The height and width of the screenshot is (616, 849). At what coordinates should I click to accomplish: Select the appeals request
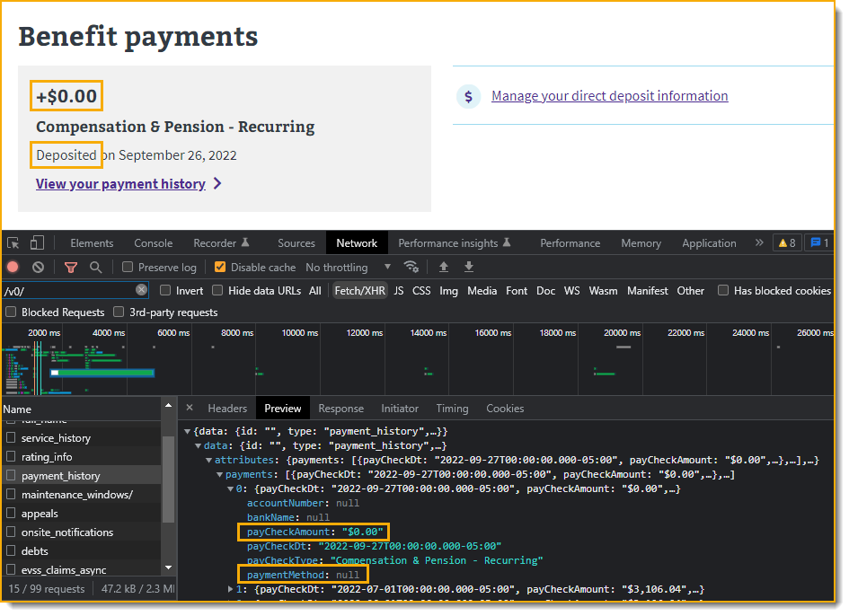(82, 514)
